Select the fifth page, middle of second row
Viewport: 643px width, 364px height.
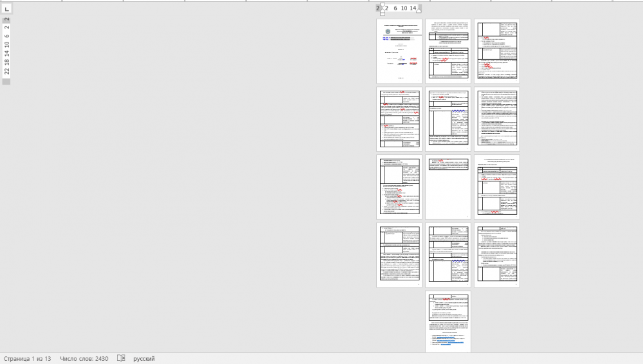[448, 119]
